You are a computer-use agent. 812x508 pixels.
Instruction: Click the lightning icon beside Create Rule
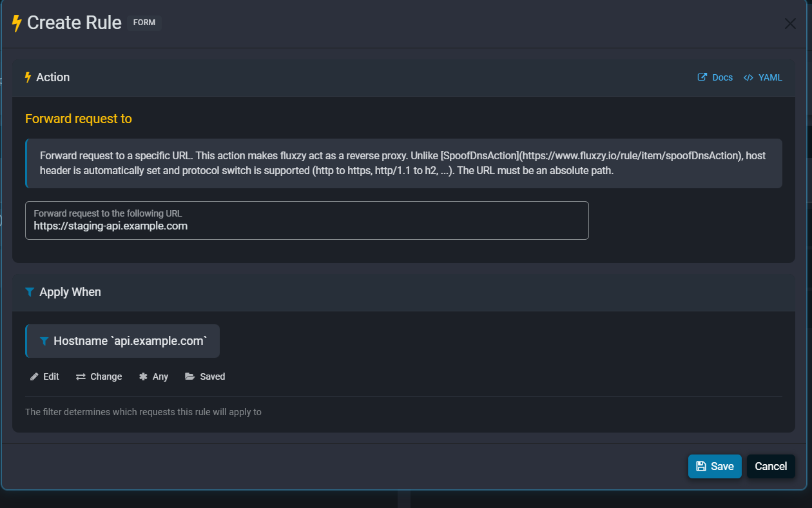(17, 24)
